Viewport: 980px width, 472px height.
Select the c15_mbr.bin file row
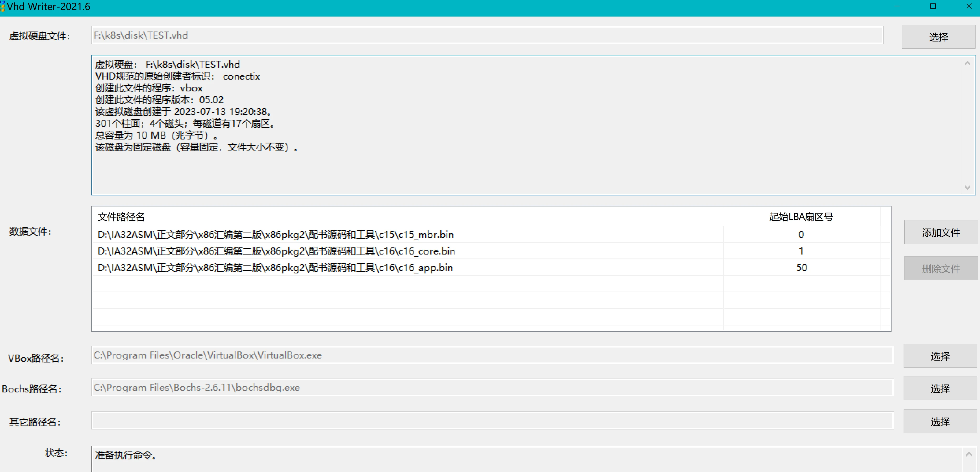(491, 235)
